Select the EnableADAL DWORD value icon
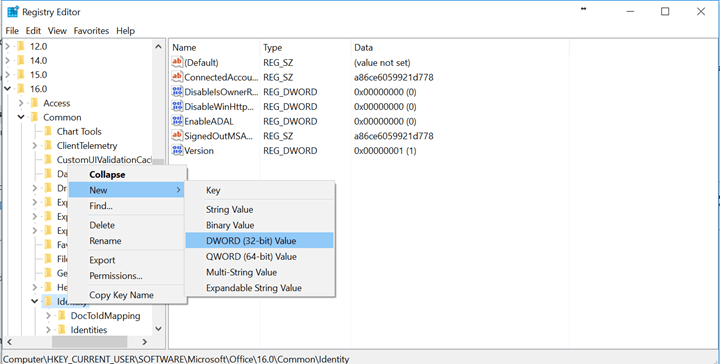The height and width of the screenshot is (364, 720). click(177, 121)
